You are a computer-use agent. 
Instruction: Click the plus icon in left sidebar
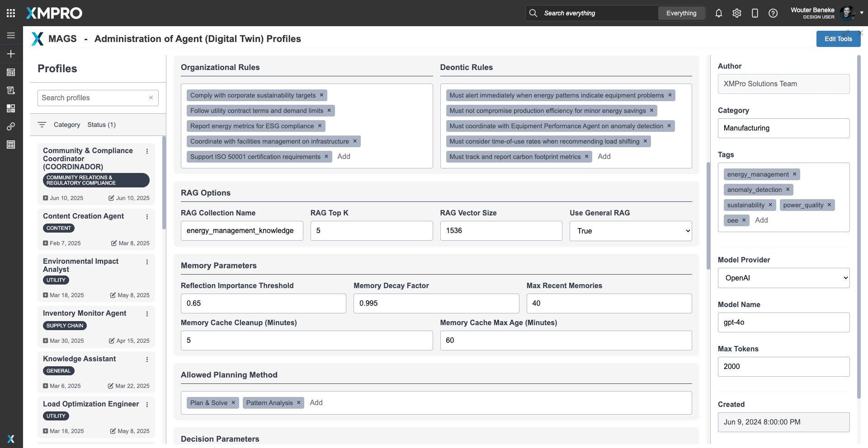click(11, 54)
